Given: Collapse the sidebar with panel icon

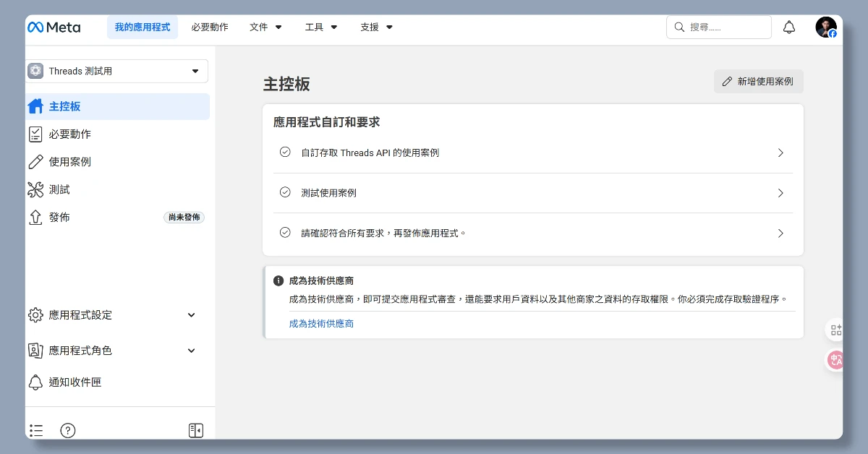Looking at the screenshot, I should click(x=195, y=430).
